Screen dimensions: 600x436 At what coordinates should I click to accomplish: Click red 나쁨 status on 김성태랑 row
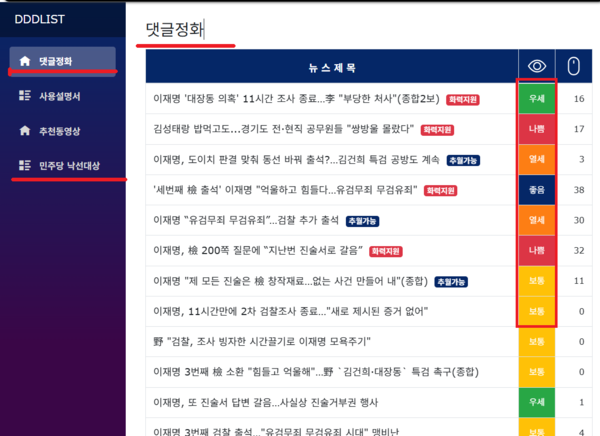click(537, 129)
